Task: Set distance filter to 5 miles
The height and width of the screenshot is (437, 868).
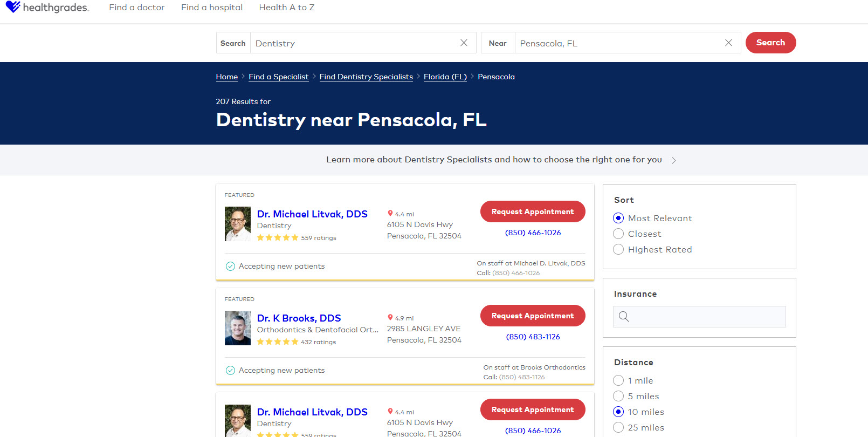Action: (619, 396)
